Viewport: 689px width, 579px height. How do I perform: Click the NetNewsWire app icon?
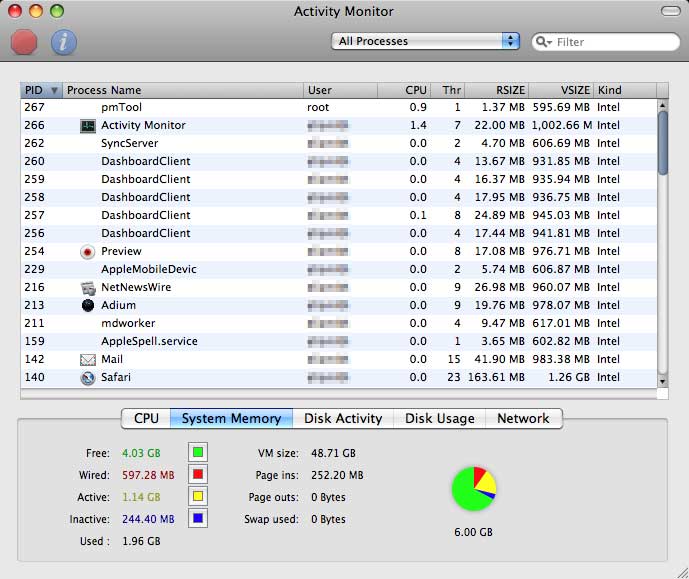coord(88,288)
